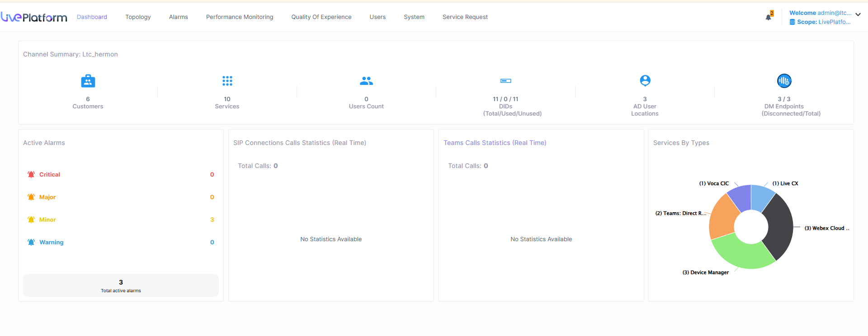Click the Users Count people icon
The height and width of the screenshot is (336, 868).
(x=366, y=81)
